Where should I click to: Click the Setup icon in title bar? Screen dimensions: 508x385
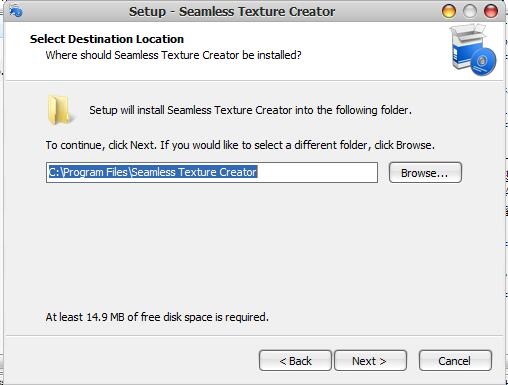pos(16,11)
